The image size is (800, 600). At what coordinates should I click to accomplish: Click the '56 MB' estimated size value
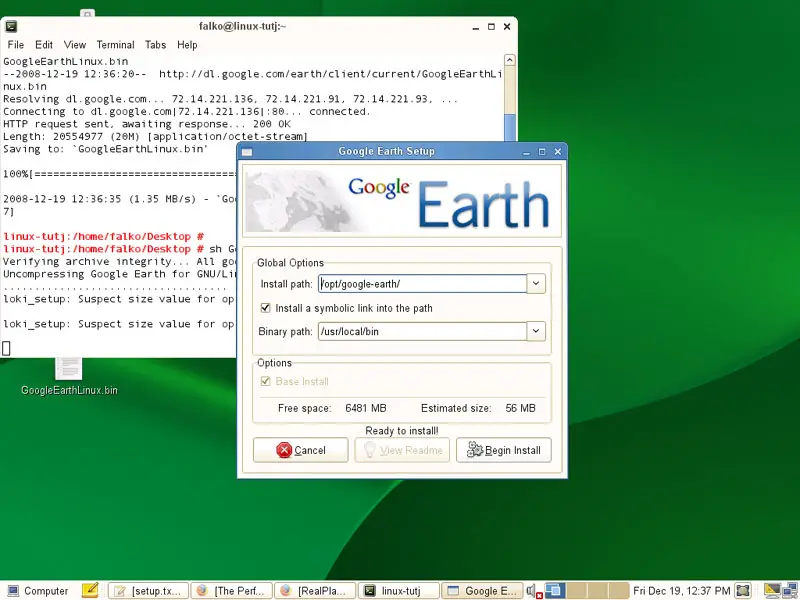pyautogui.click(x=520, y=408)
